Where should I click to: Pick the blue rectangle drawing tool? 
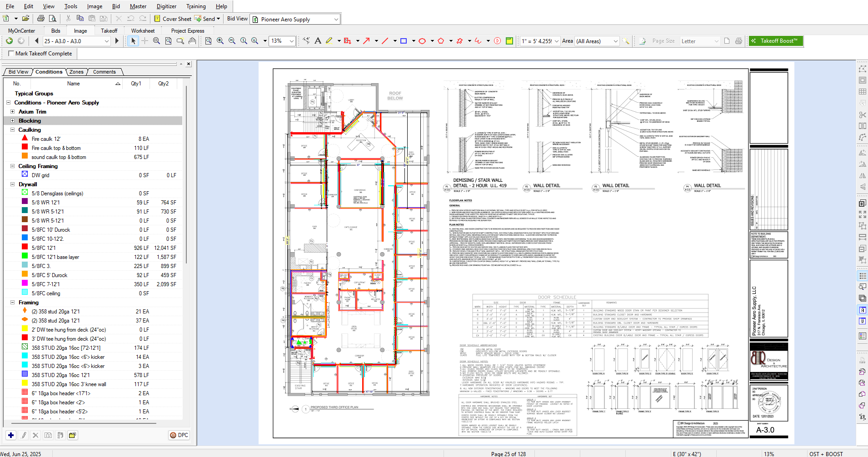[x=404, y=41]
